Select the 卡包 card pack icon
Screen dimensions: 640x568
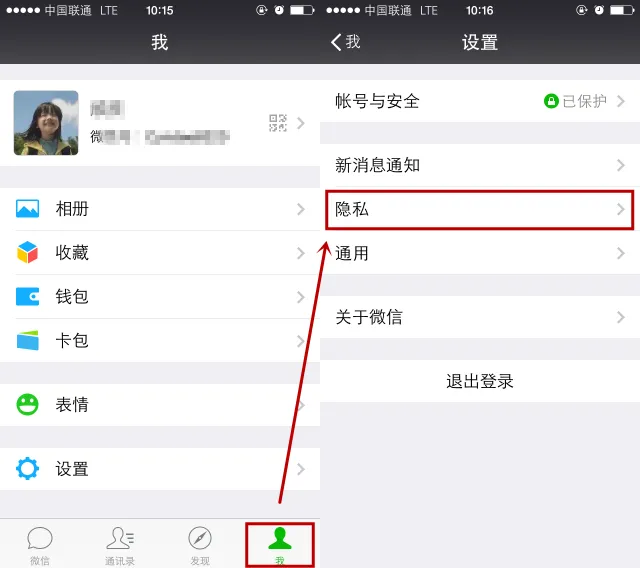click(x=27, y=340)
